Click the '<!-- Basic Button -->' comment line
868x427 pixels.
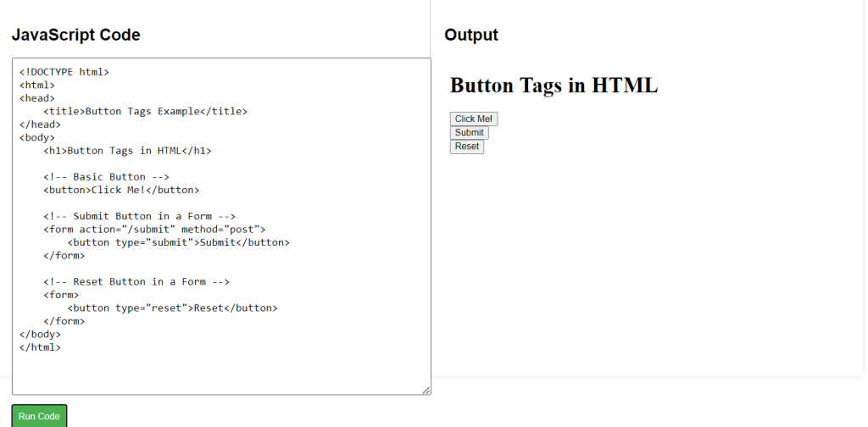106,177
